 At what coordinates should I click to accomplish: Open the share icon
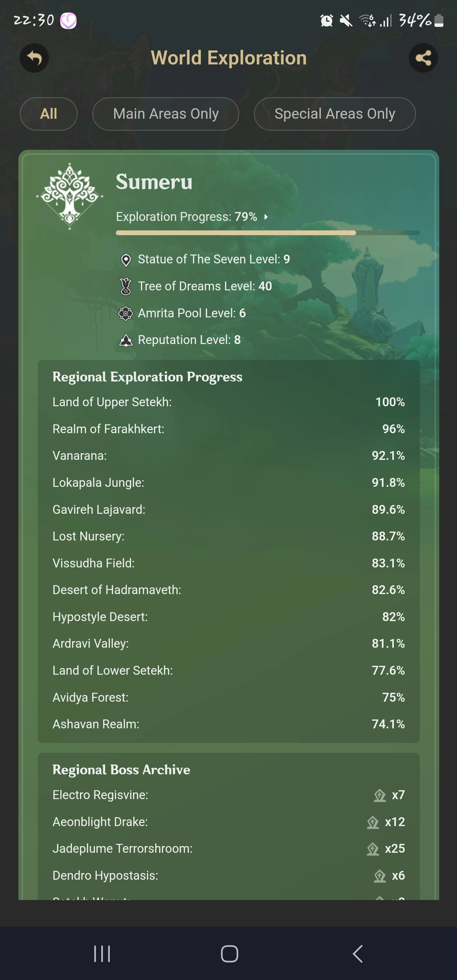(x=423, y=58)
